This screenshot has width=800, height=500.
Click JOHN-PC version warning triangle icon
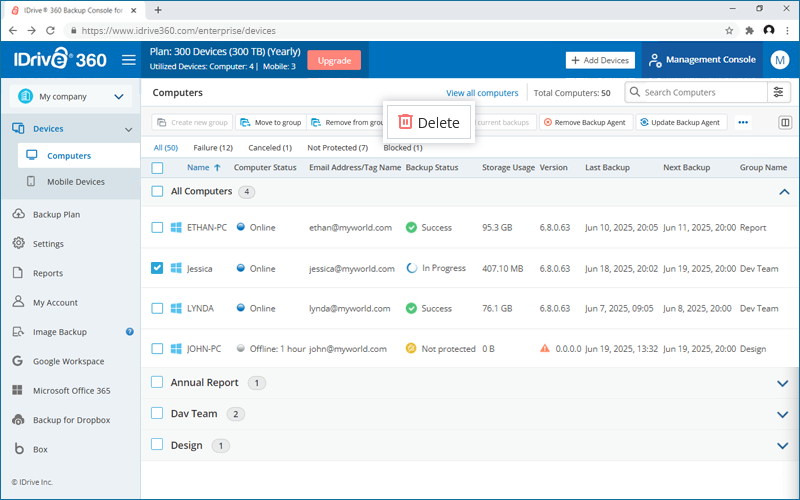pos(545,348)
